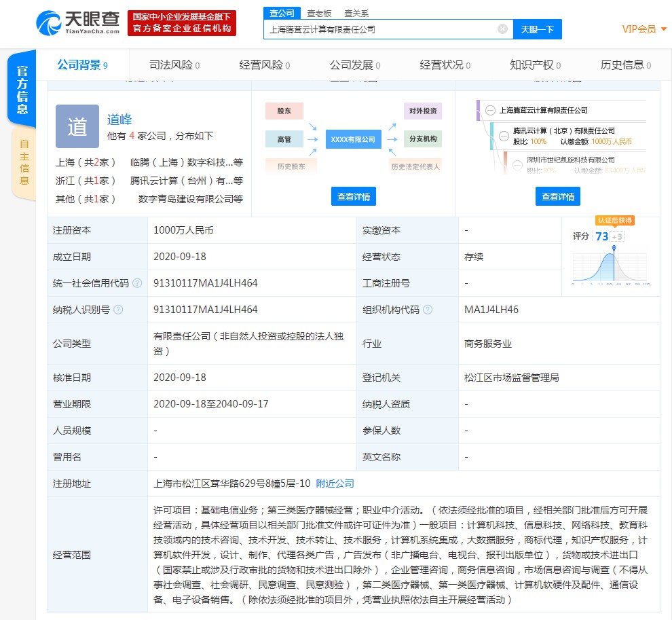Image resolution: width=672 pixels, height=620 pixels.
Task: Click 附近公司 link
Action: [x=335, y=484]
